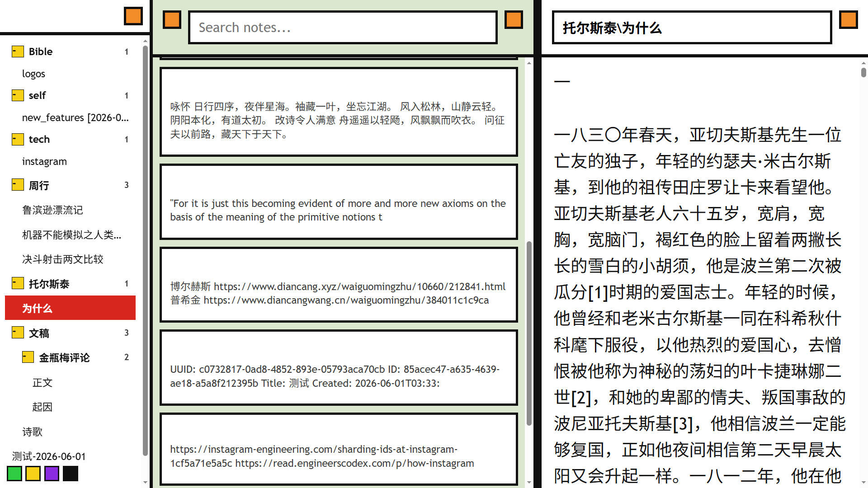Open the logos note

click(x=70, y=74)
